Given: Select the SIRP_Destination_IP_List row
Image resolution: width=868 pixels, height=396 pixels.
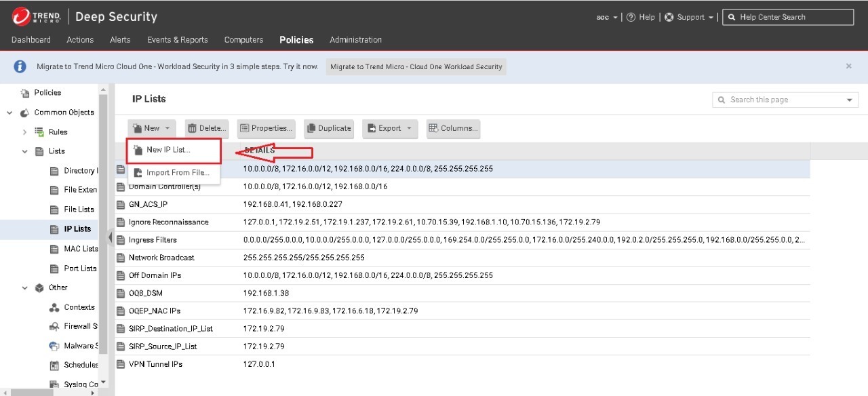Looking at the screenshot, I should pos(462,329).
